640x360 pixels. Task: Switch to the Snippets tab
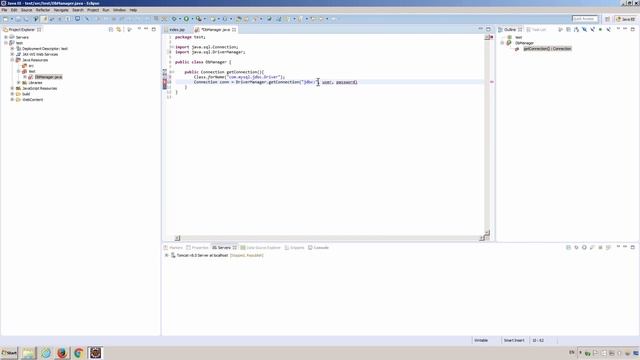click(295, 248)
